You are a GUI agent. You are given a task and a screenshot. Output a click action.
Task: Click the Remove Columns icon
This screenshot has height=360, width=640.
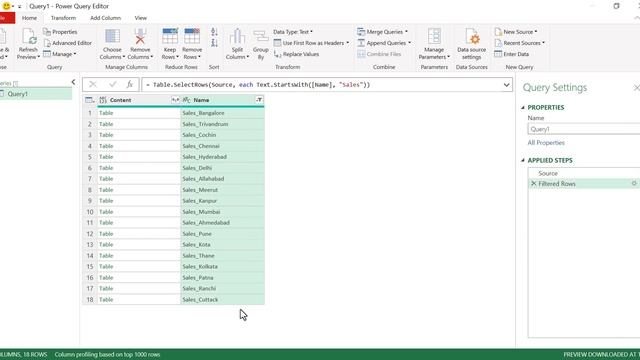140,36
